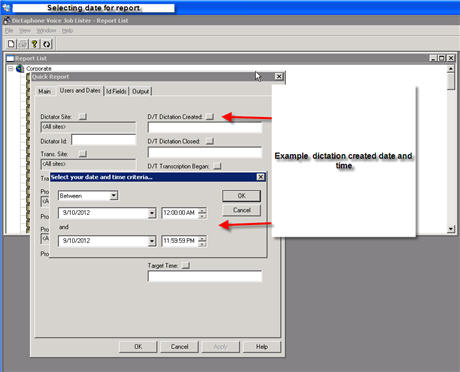Open the start date dropdown calendar

[x=152, y=213]
